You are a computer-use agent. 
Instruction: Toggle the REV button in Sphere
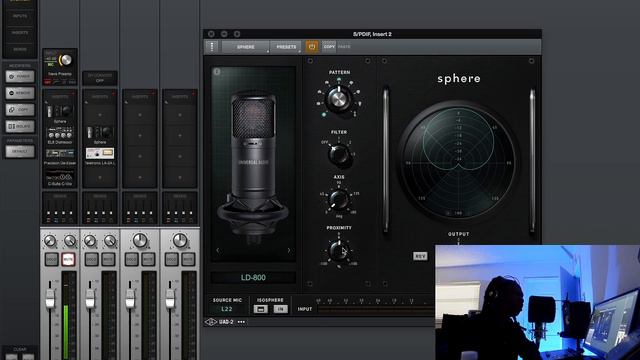pyautogui.click(x=420, y=256)
